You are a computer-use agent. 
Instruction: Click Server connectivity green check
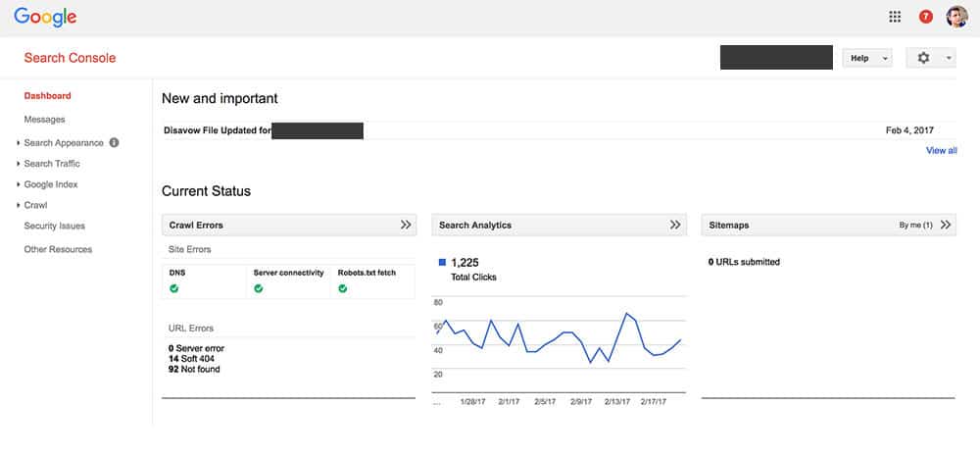(258, 288)
